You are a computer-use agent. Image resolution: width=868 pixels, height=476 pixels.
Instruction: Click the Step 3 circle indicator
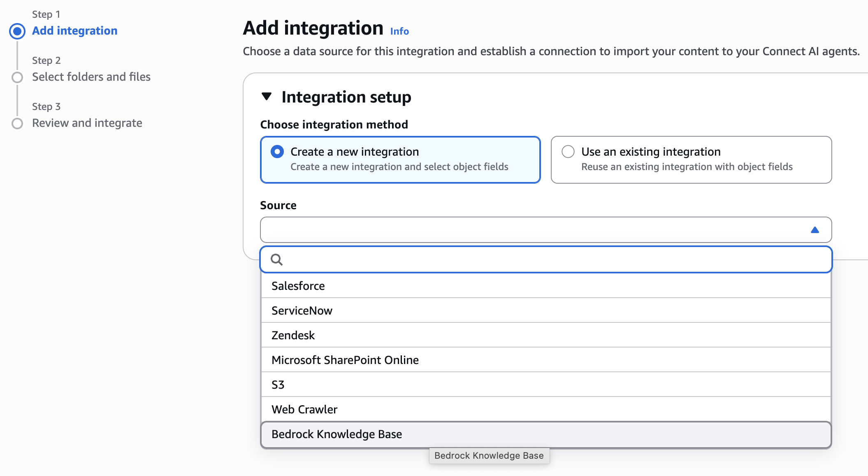[17, 123]
